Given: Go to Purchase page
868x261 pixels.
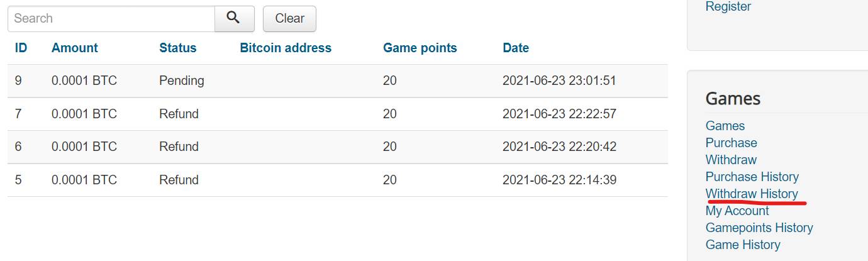Looking at the screenshot, I should pos(732,143).
